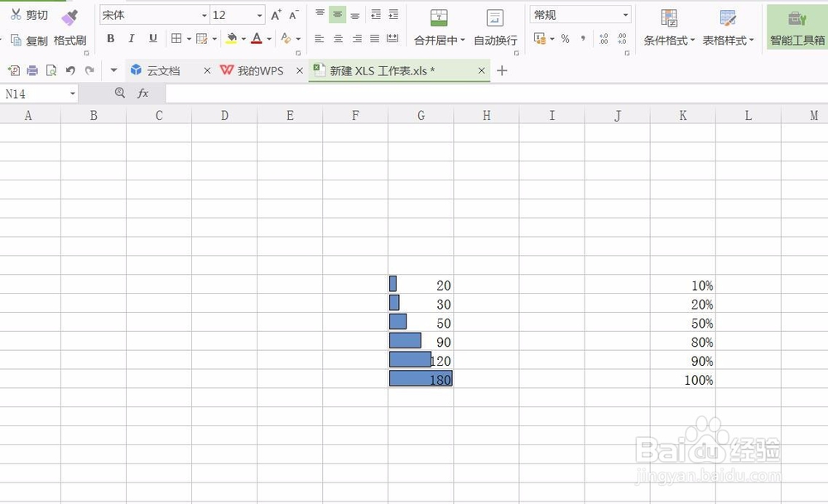The height and width of the screenshot is (504, 828).
Task: Select the Format Painter (格式刷) brush
Action: (x=70, y=29)
